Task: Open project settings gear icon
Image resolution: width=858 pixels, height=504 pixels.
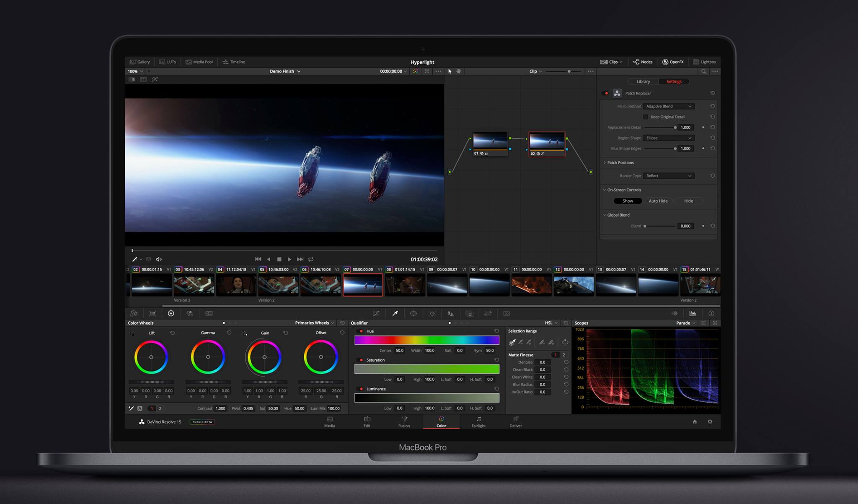Action: [x=710, y=421]
